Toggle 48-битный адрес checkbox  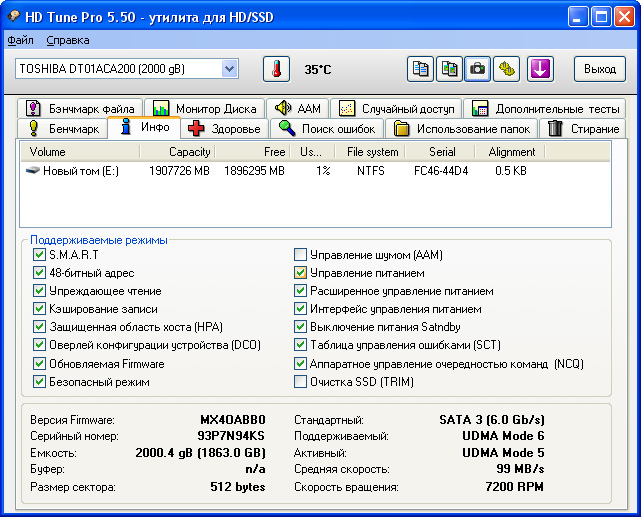(x=39, y=273)
